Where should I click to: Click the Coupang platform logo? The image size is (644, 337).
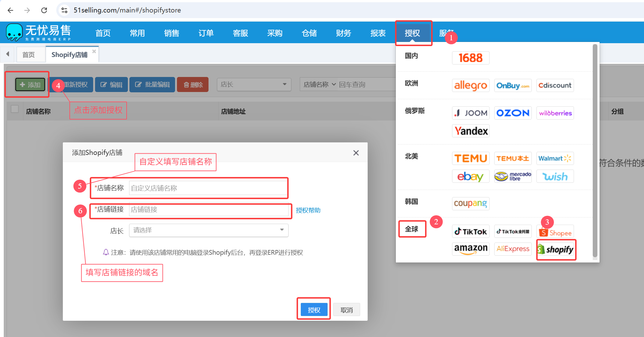point(470,203)
